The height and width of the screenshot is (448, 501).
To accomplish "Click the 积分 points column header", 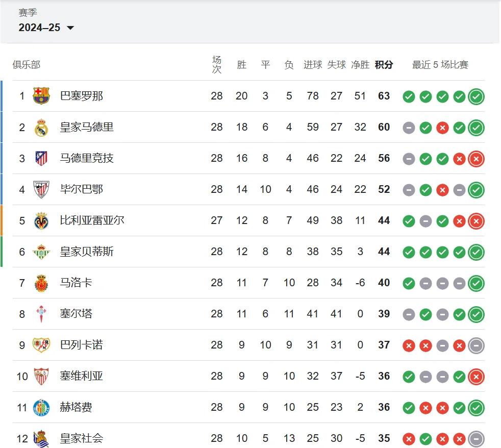I will [x=384, y=65].
